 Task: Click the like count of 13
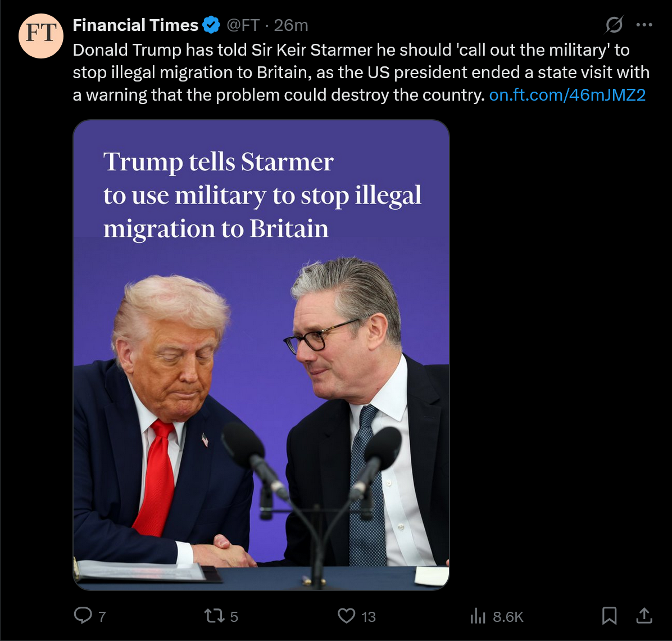(x=368, y=617)
